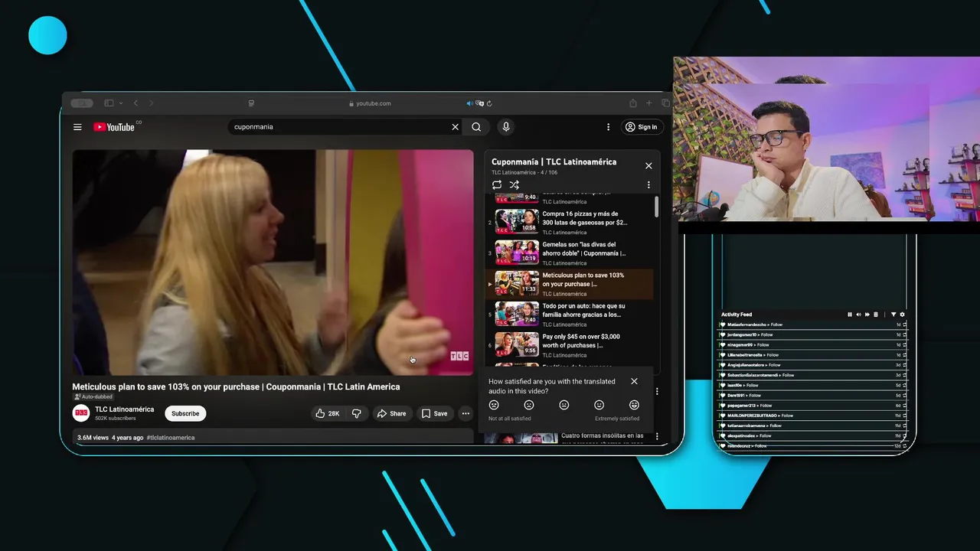Open playlist panel more options menu
Screen dimensions: 980x551
[648, 185]
